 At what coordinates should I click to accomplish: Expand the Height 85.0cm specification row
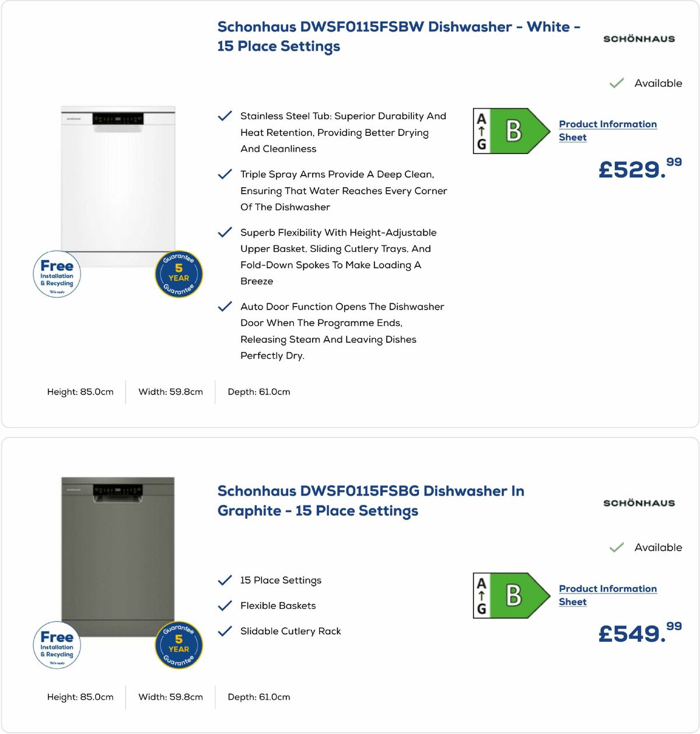click(80, 392)
